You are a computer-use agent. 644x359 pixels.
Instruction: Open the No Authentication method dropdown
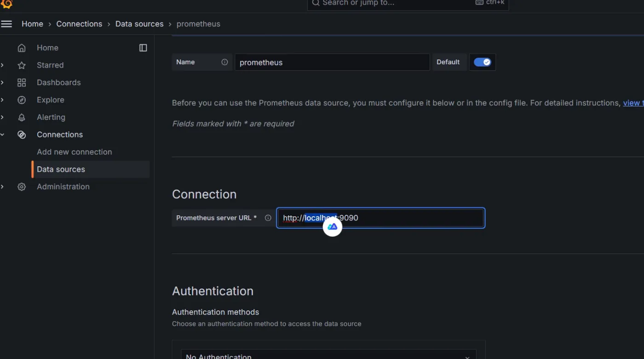[x=328, y=355]
